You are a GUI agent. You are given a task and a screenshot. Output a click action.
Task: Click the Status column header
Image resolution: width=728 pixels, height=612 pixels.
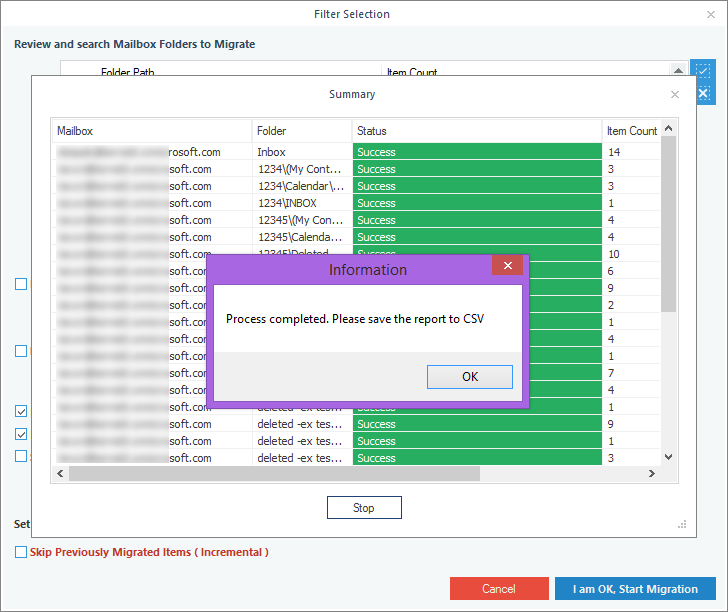pos(477,131)
